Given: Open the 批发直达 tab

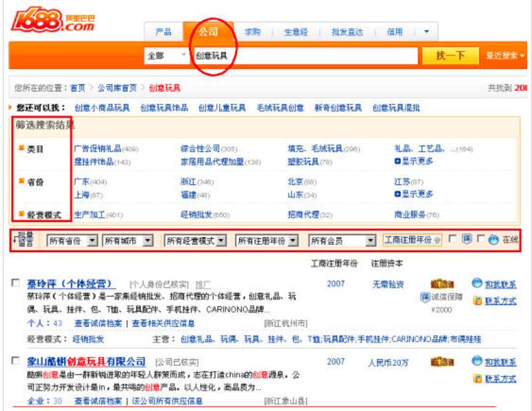Looking at the screenshot, I should click(x=347, y=32).
